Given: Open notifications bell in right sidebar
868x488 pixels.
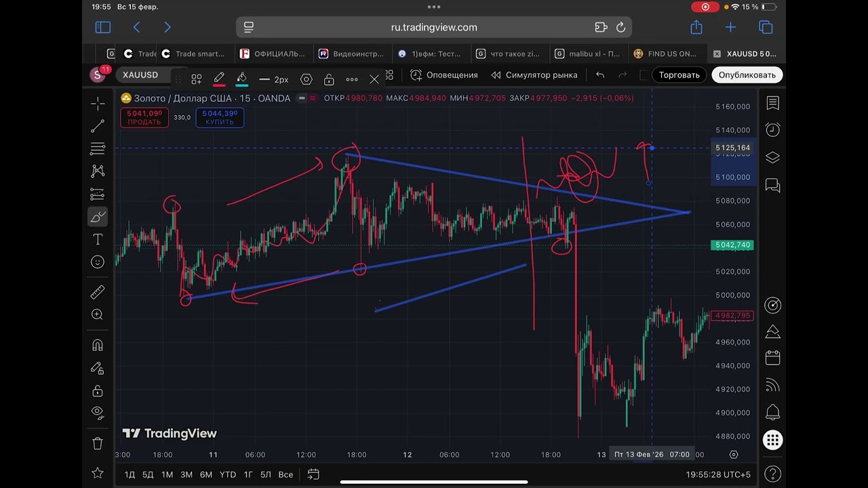Looking at the screenshot, I should pos(772,412).
